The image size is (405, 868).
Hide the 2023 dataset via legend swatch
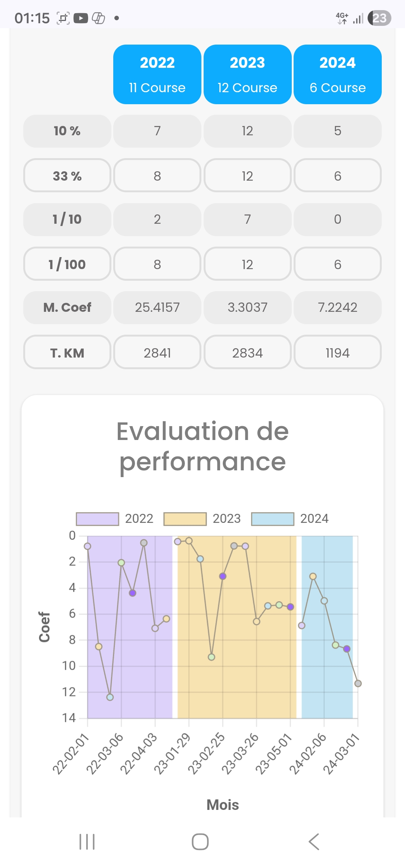click(185, 519)
